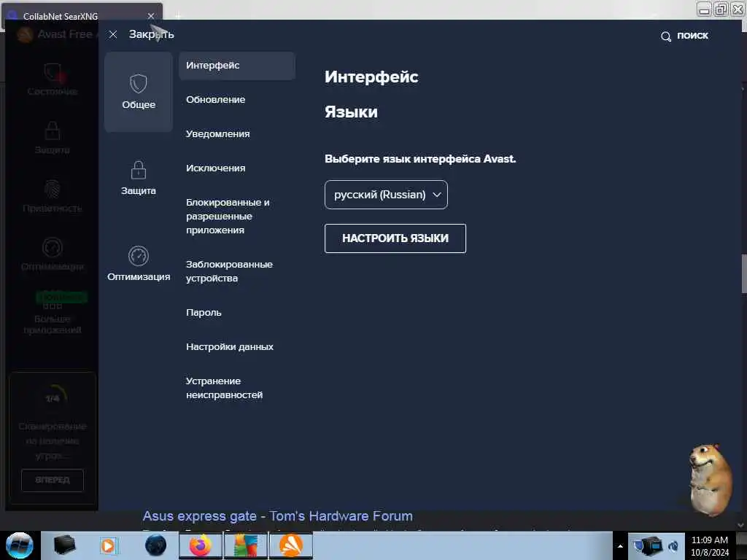Viewport: 747px width, 560px height.
Task: Switch to Firefox in the taskbar
Action: 201,545
